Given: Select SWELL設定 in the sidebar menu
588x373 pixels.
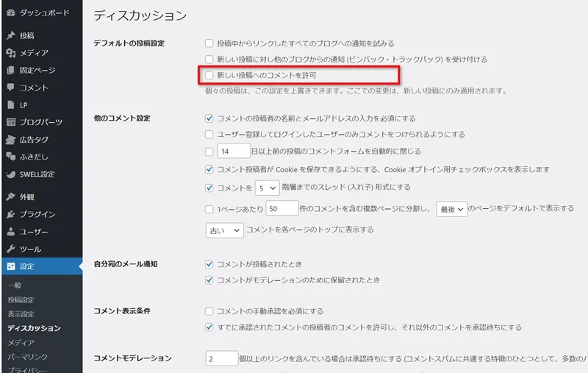Looking at the screenshot, I should [x=37, y=174].
